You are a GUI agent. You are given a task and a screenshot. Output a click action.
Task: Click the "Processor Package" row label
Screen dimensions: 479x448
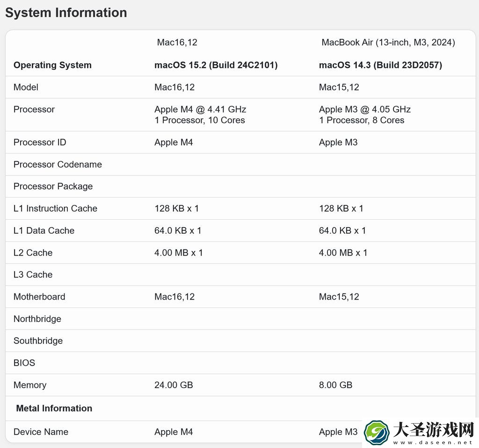click(x=53, y=186)
